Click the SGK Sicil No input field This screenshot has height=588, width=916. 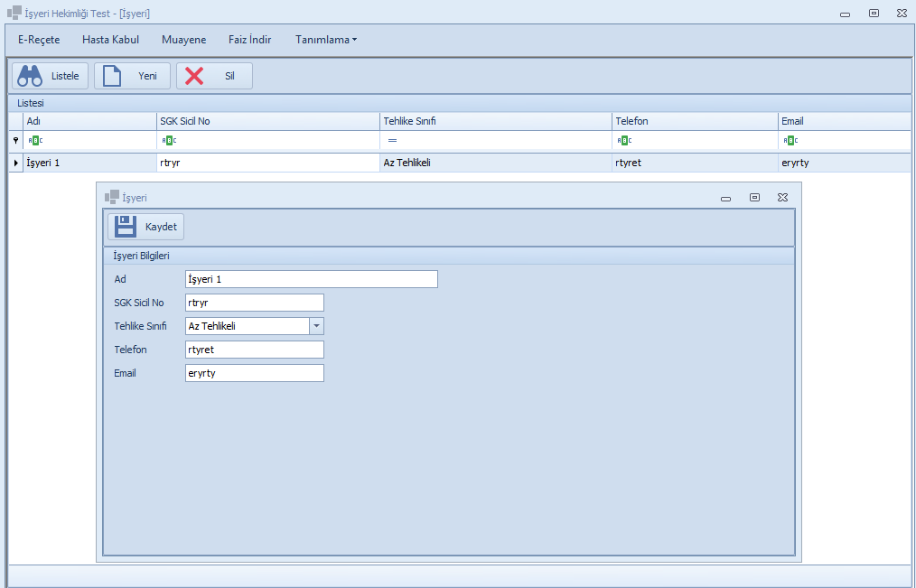255,303
